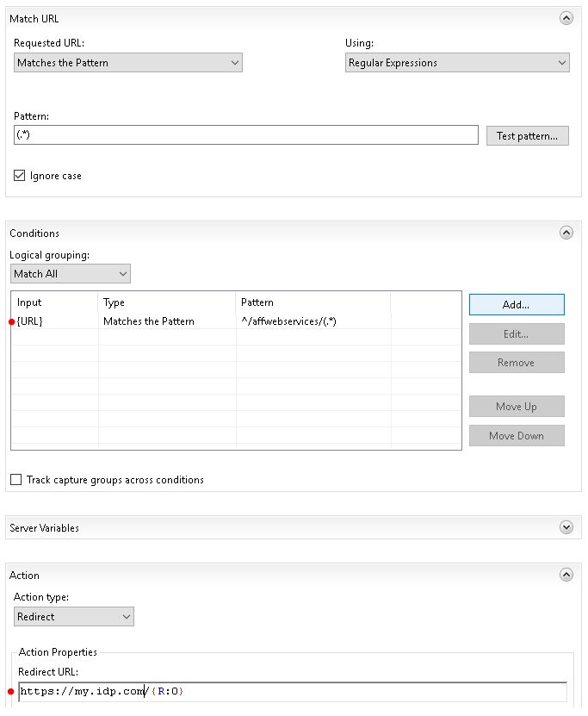Open the Logical grouping Match All dropdown
588x716 pixels.
(x=71, y=273)
